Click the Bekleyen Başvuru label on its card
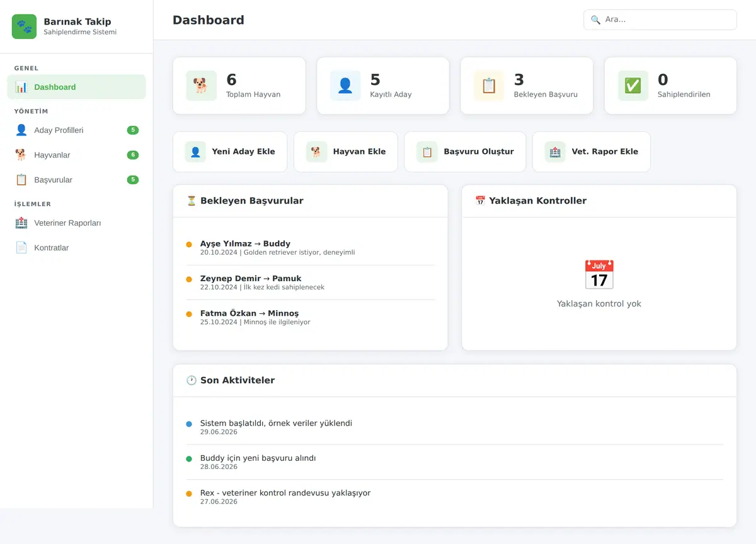756x544 pixels. click(546, 95)
